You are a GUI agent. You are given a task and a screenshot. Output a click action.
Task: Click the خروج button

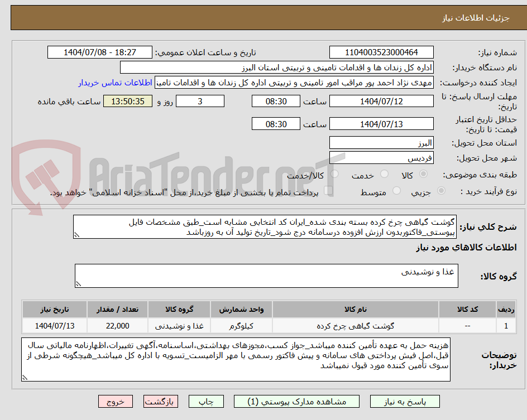click(115, 401)
